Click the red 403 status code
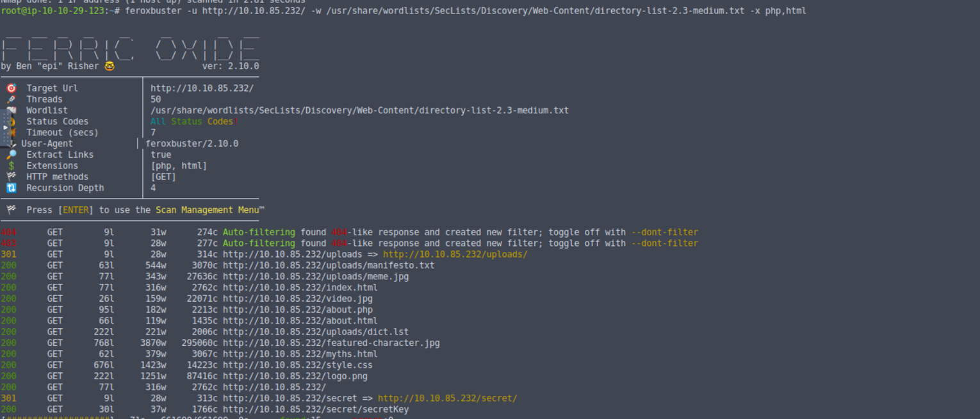Image resolution: width=980 pixels, height=419 pixels. (x=8, y=243)
